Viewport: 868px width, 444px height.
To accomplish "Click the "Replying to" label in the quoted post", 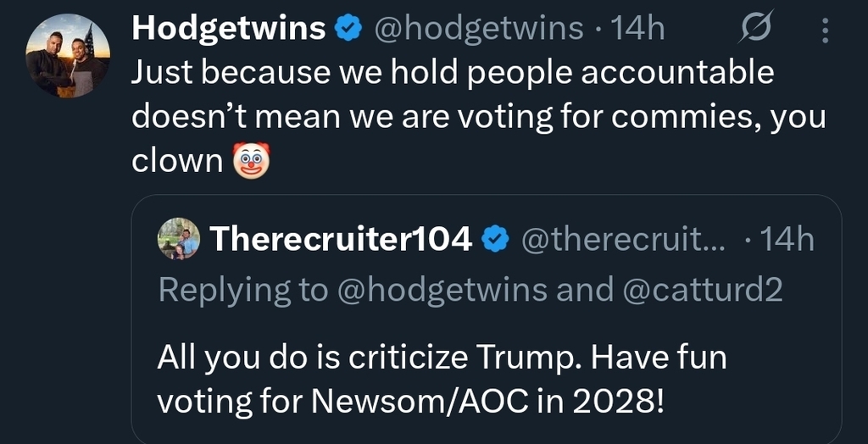I will (x=243, y=290).
